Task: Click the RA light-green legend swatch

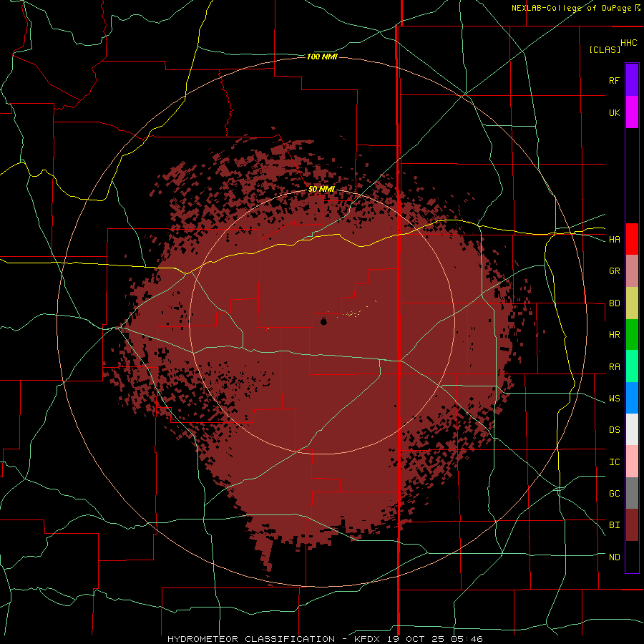Action: [632, 366]
